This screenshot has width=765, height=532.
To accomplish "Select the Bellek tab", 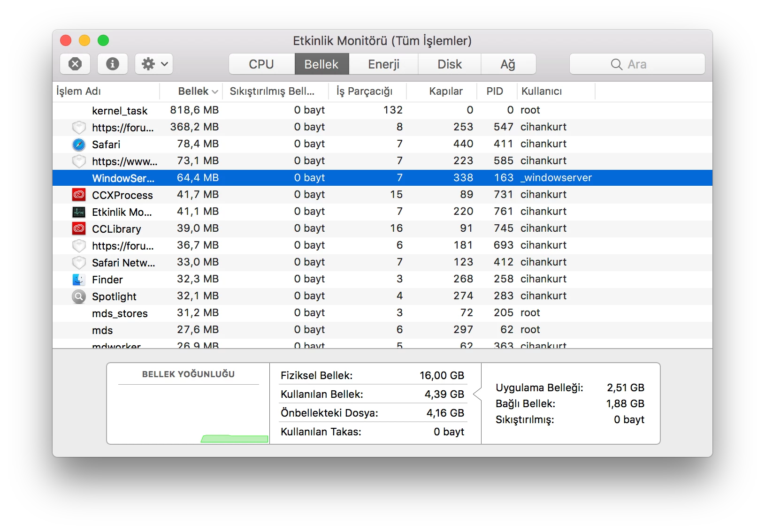I will tap(321, 64).
